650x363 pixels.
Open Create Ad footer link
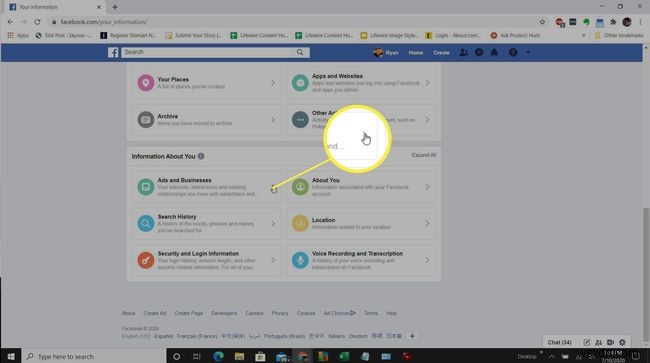tap(155, 313)
